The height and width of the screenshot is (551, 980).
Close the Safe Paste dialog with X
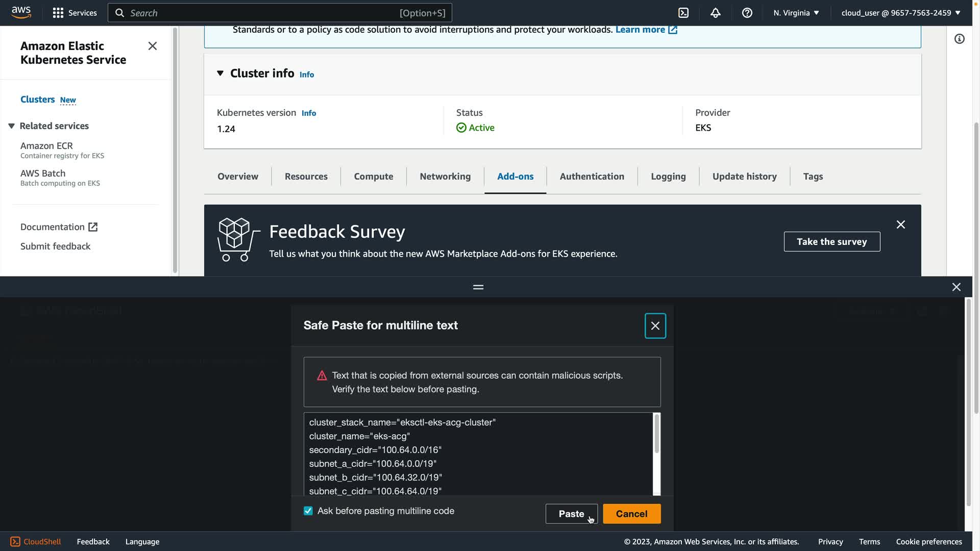tap(655, 325)
